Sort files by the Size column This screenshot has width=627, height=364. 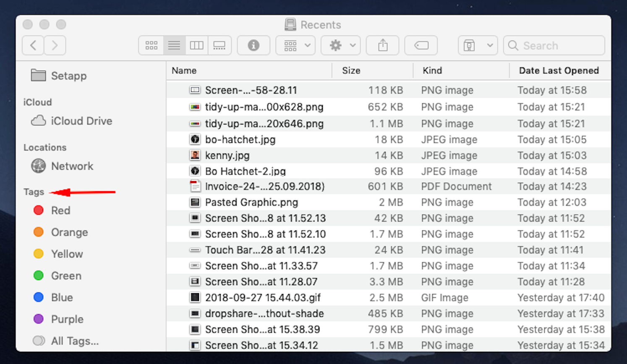(x=351, y=70)
